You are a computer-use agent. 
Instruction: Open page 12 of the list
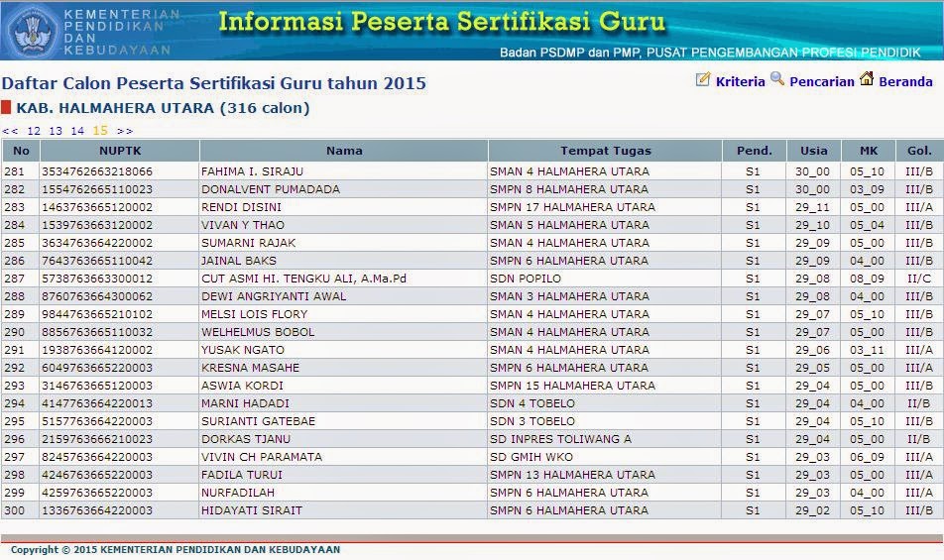pos(34,131)
